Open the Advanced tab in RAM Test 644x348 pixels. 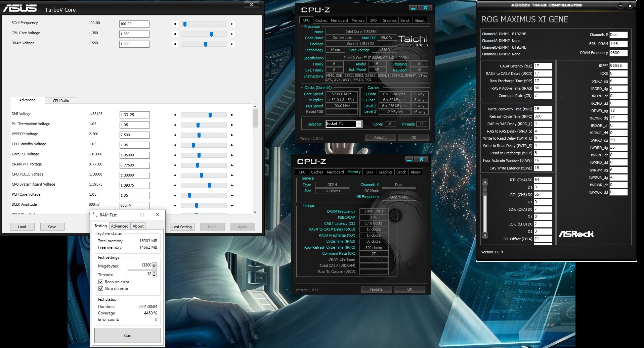120,226
